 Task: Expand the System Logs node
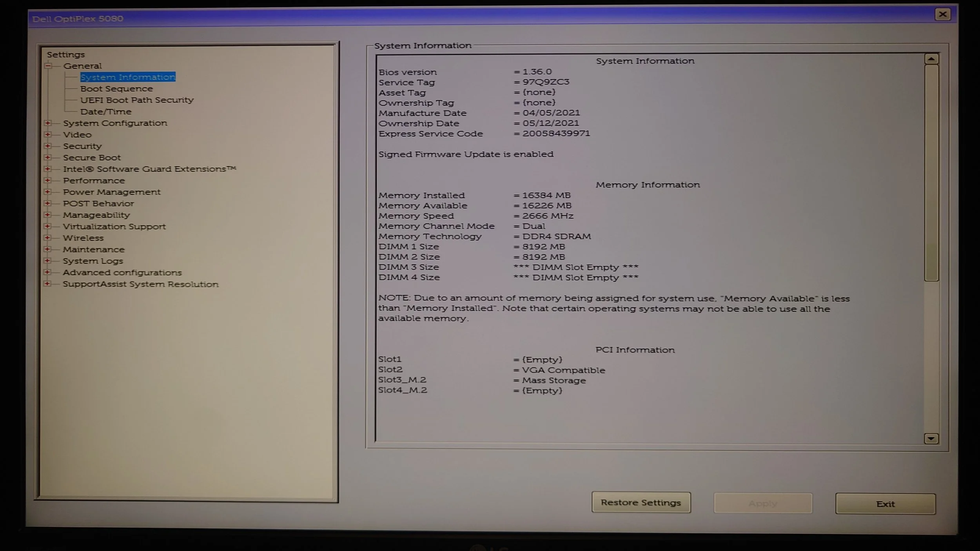point(48,261)
